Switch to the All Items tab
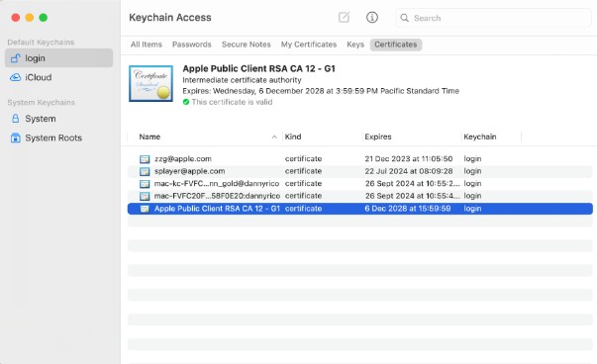This screenshot has height=364, width=597. point(147,45)
